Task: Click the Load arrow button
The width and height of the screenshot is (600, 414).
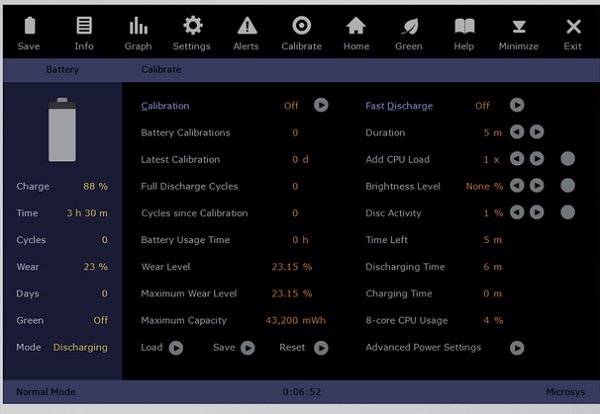Action: click(x=175, y=348)
